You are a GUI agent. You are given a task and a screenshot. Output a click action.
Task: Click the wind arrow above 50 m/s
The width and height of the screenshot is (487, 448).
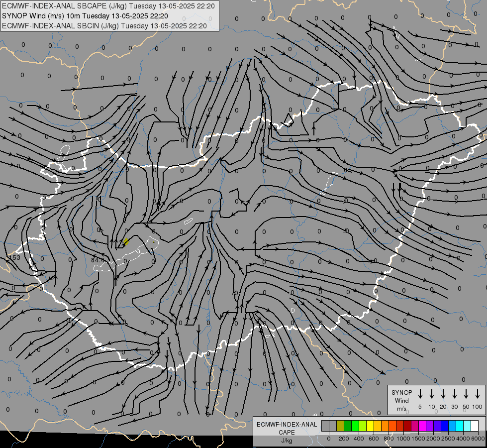[x=466, y=394]
